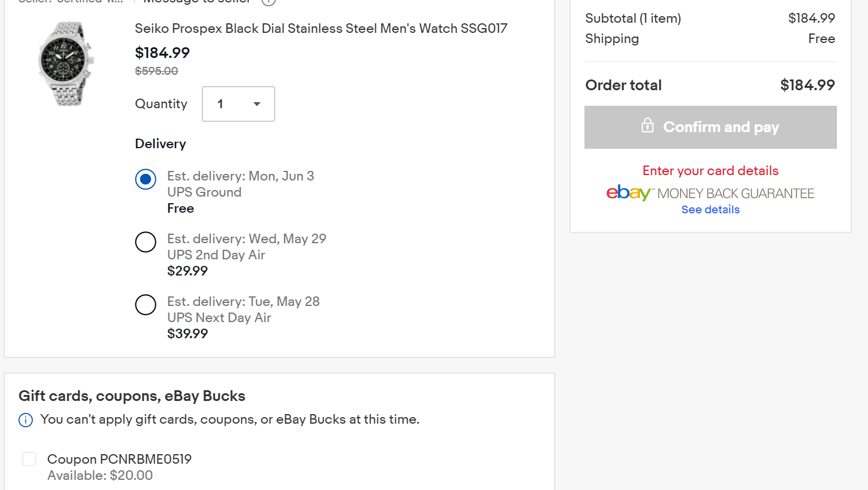
Task: Select UPS Ground free delivery option
Action: pos(146,179)
